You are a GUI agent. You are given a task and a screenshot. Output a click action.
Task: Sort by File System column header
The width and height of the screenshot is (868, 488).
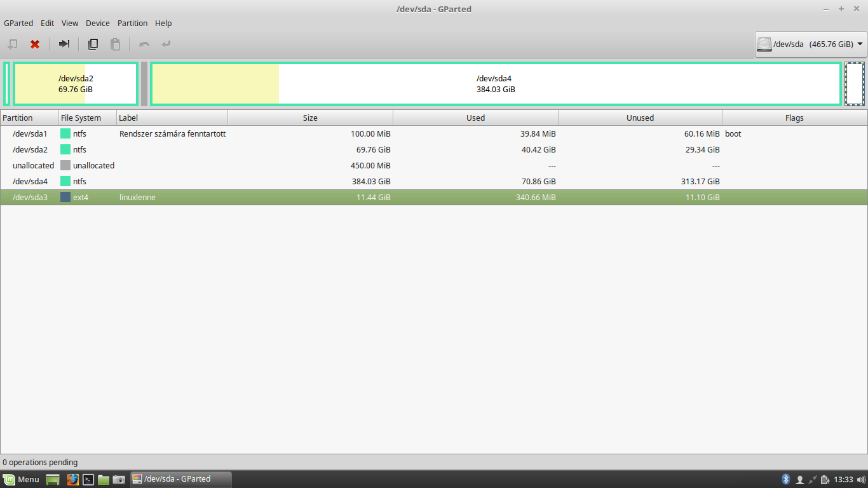point(88,118)
